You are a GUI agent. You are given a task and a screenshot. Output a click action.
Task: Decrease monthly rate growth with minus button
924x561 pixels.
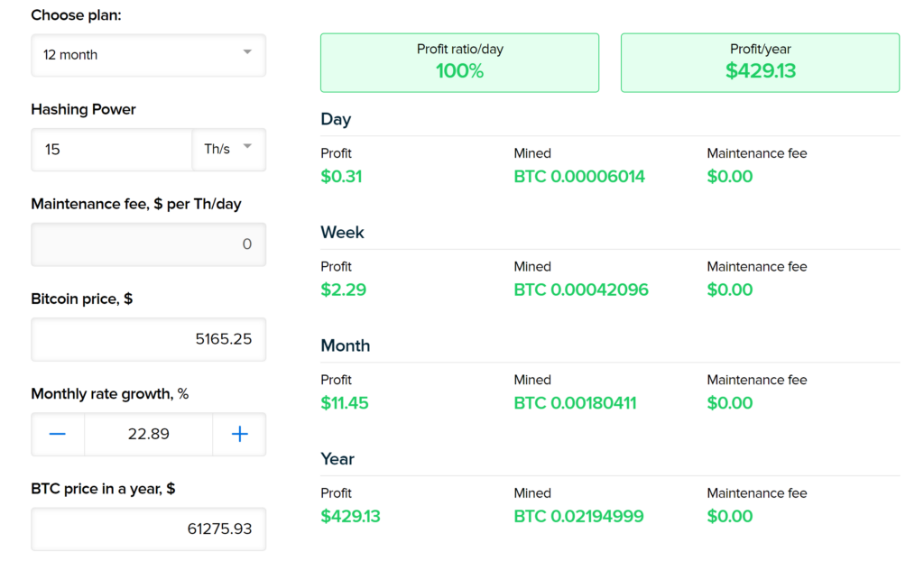tap(58, 435)
